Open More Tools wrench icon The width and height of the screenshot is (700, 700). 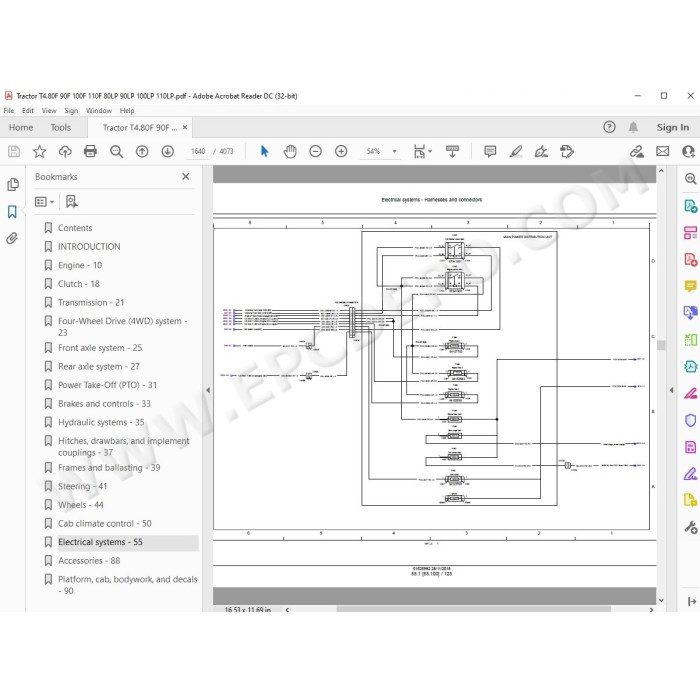(x=691, y=527)
